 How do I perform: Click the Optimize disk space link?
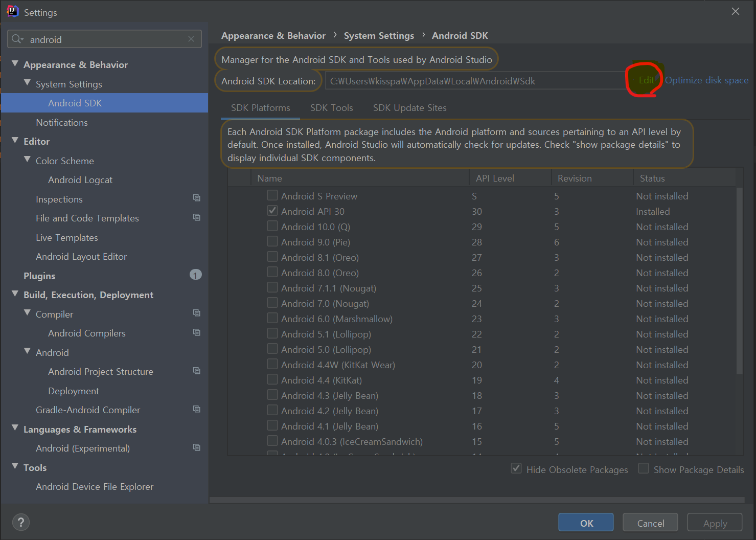click(706, 80)
